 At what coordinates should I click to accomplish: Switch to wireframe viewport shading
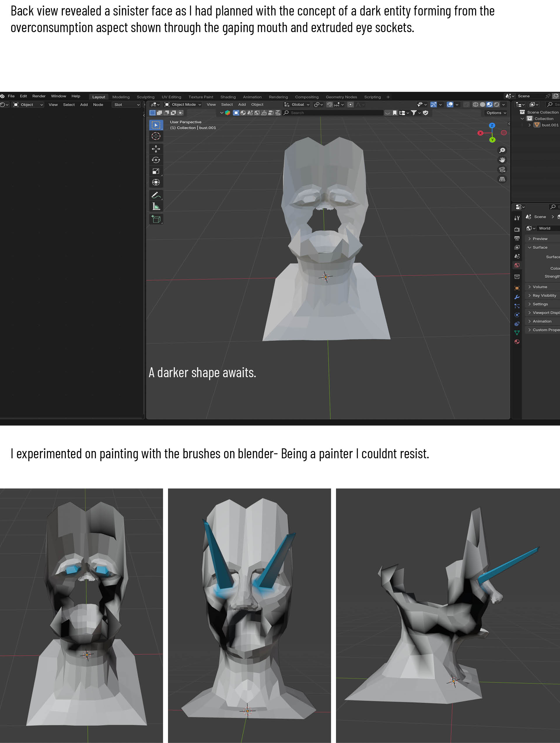point(475,105)
